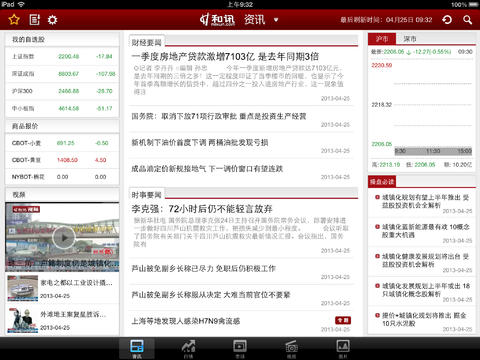Tap the star favorites icon
Screen dimensions: 480x360
pos(14,20)
